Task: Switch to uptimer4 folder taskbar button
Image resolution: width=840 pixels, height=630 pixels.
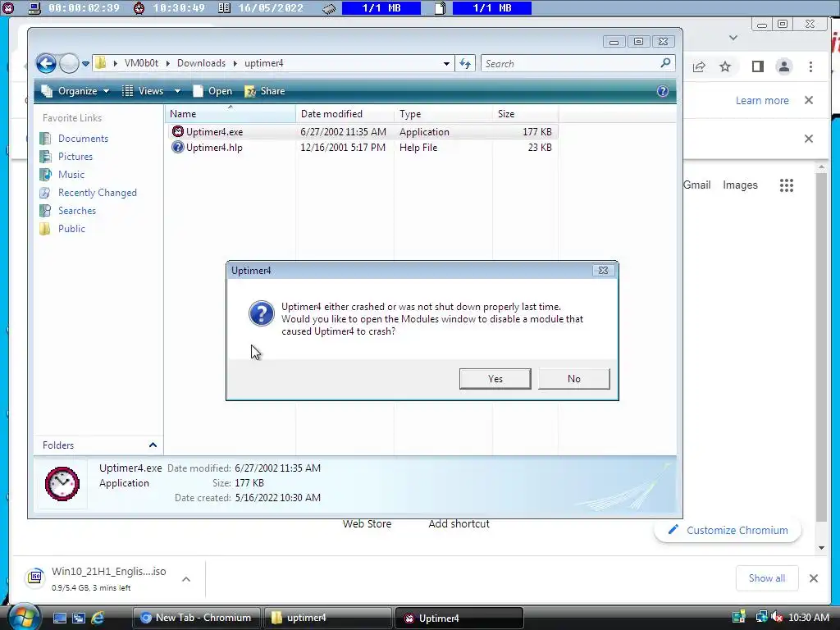Action: tap(327, 618)
